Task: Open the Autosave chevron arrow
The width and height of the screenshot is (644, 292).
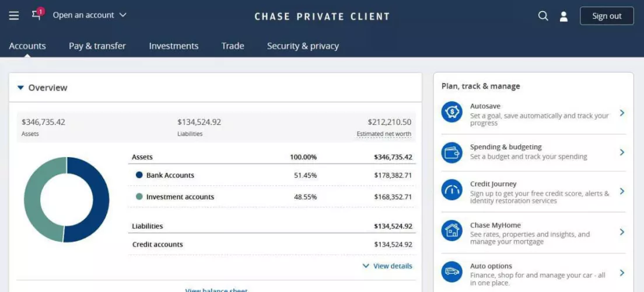Action: pos(622,113)
